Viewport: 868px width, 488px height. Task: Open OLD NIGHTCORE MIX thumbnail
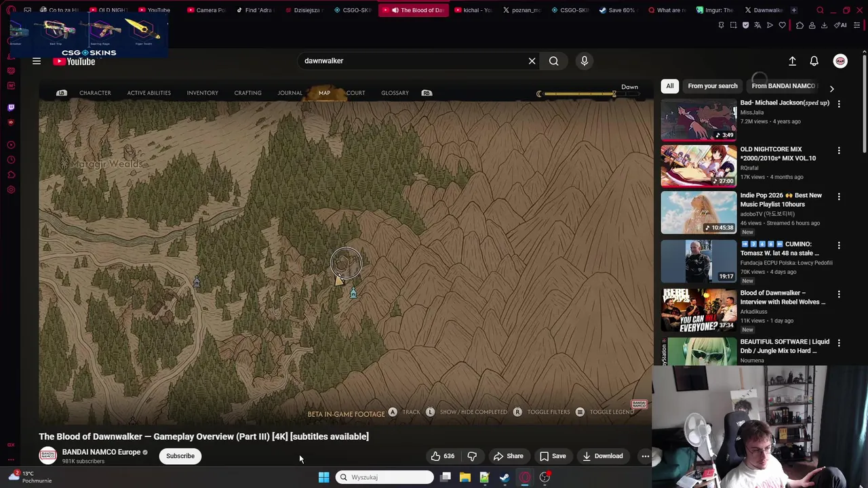(x=698, y=165)
